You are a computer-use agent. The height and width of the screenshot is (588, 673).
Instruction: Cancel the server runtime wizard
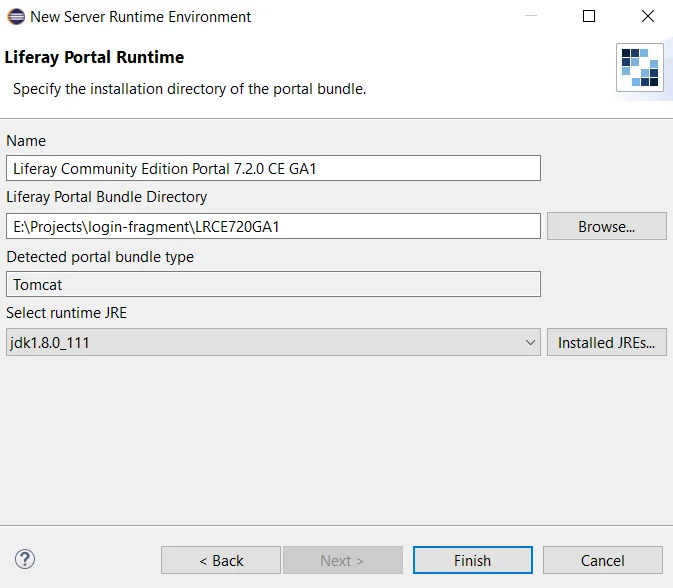[602, 560]
